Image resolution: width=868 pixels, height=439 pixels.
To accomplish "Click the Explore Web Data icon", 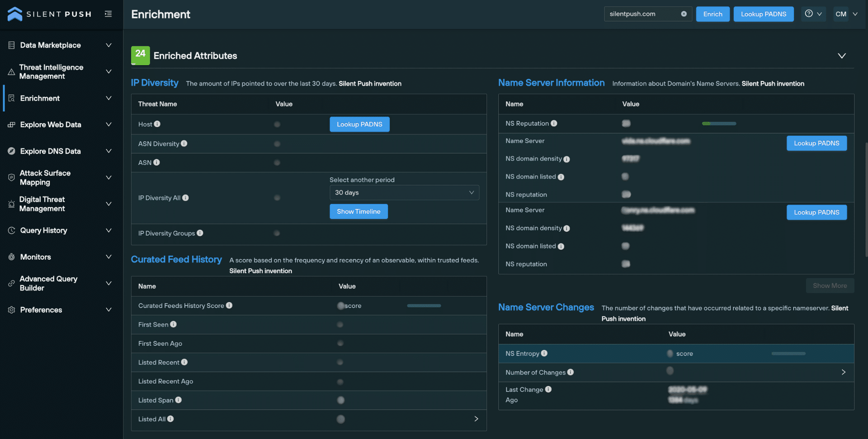I will [11, 124].
